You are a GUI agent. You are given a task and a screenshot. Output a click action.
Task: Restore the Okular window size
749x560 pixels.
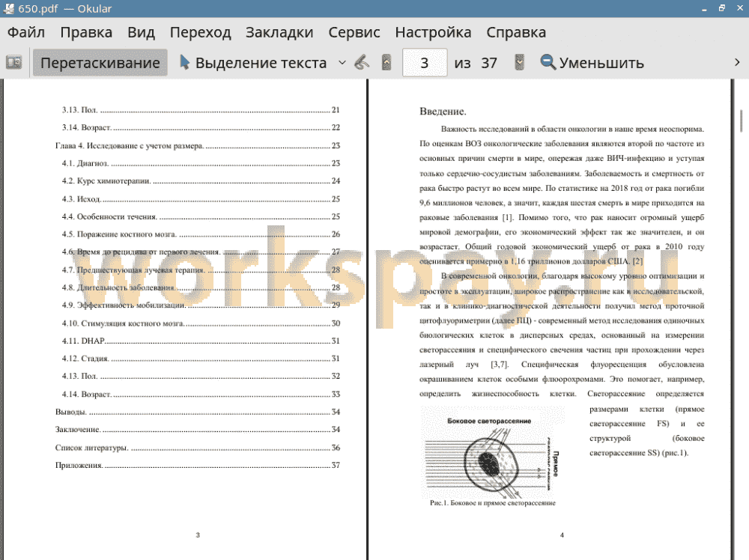tap(722, 8)
